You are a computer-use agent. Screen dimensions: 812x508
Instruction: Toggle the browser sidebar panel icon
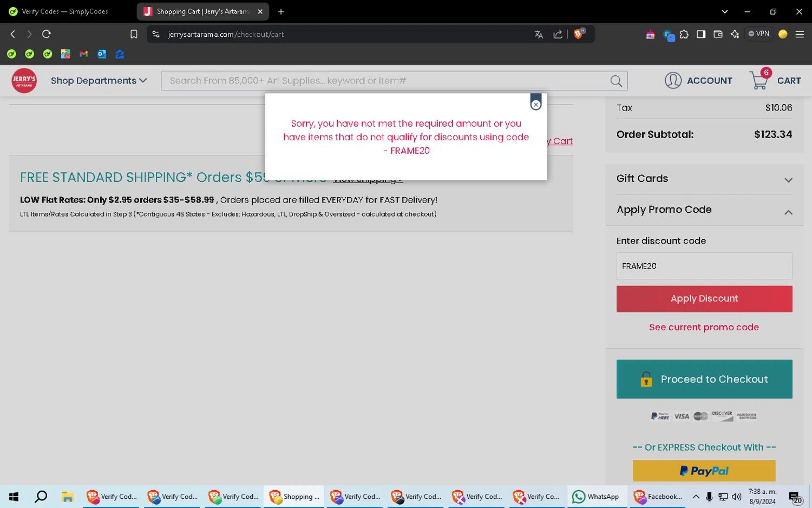[701, 34]
